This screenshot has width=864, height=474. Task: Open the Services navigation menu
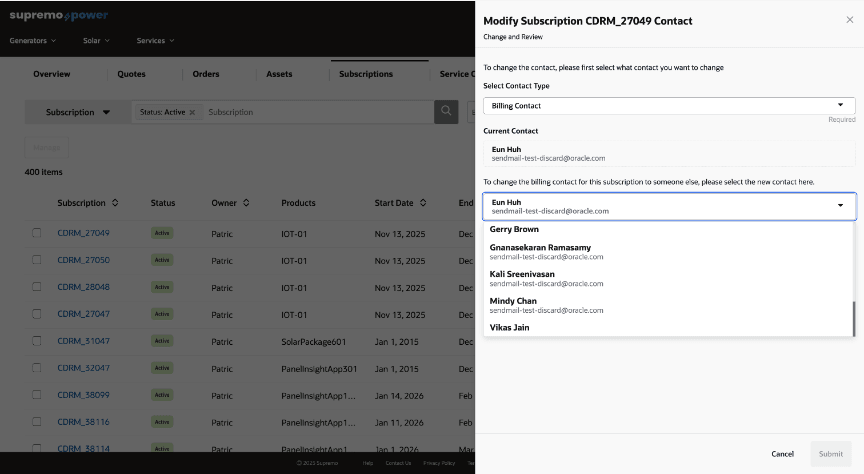click(x=155, y=41)
